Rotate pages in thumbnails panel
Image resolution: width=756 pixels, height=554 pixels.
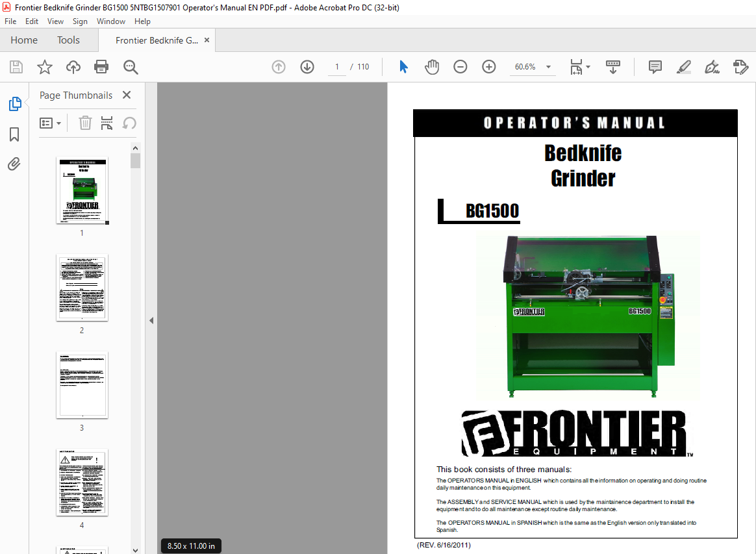point(129,123)
